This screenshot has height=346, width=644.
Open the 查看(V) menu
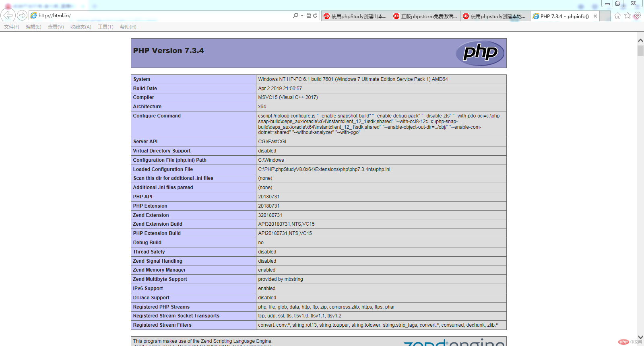(x=56, y=27)
